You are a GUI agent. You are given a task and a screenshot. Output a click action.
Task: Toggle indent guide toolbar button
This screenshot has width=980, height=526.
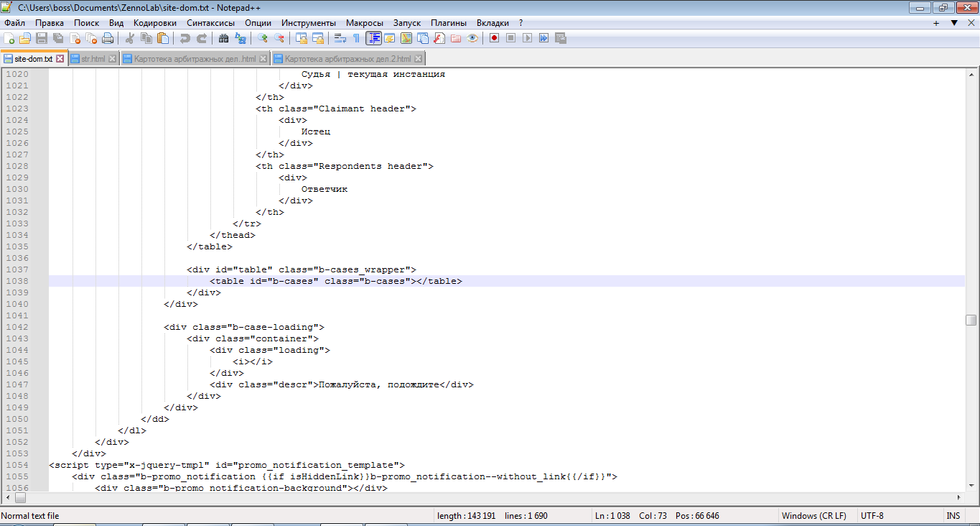click(x=373, y=38)
